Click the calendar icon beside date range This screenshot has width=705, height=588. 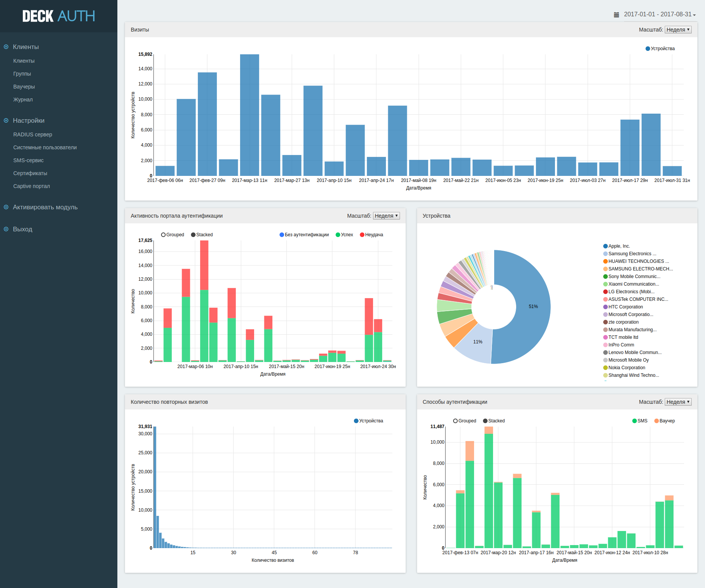tap(616, 15)
